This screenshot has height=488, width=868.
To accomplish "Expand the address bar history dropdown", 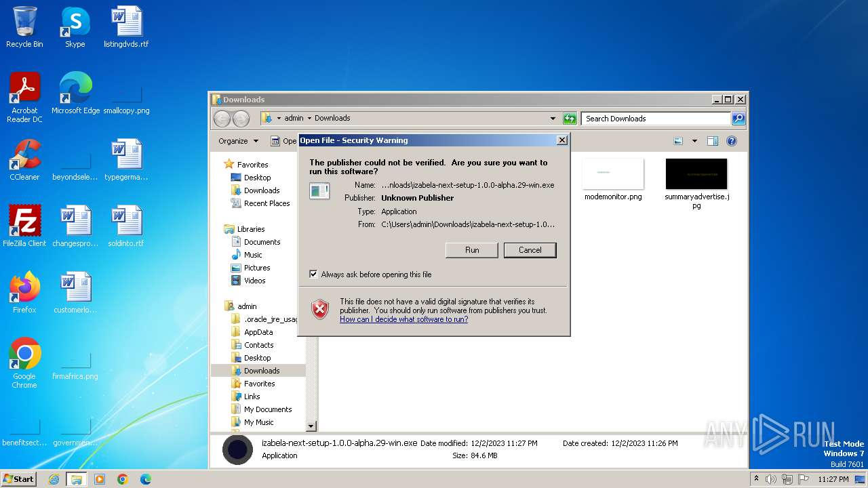I will (x=553, y=119).
